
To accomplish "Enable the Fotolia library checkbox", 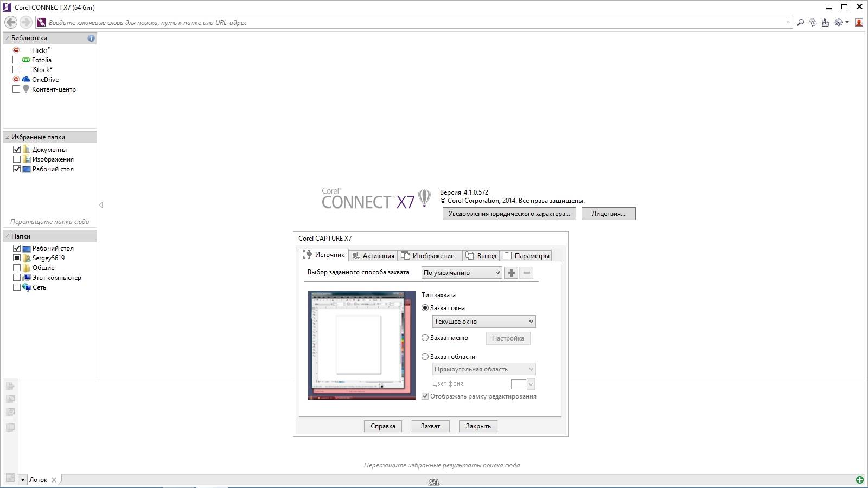I will pyautogui.click(x=16, y=60).
